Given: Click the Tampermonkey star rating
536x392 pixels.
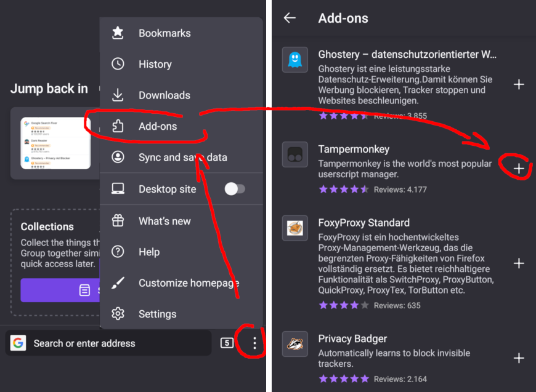Looking at the screenshot, I should [x=344, y=189].
